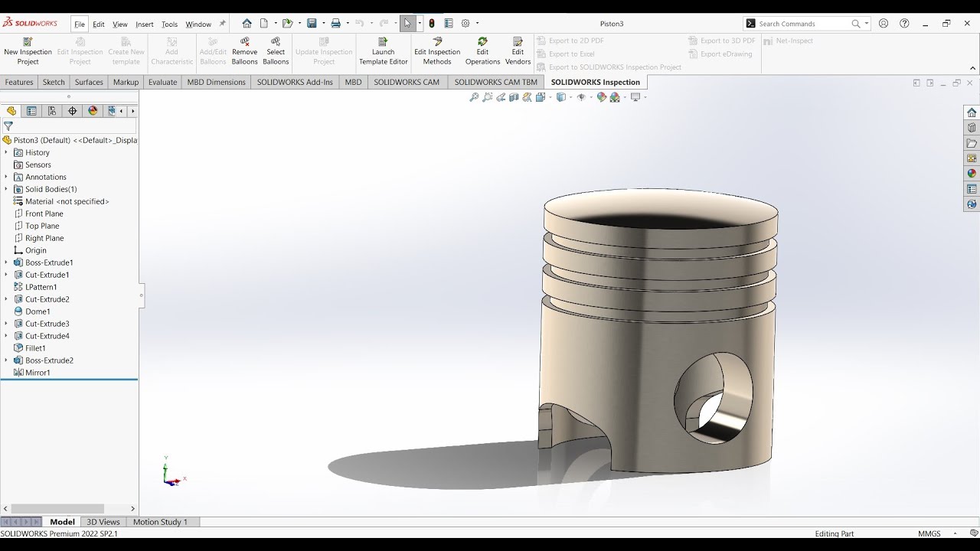Open DisplayManager tab
Viewport: 980px width, 551px height.
[x=93, y=111]
